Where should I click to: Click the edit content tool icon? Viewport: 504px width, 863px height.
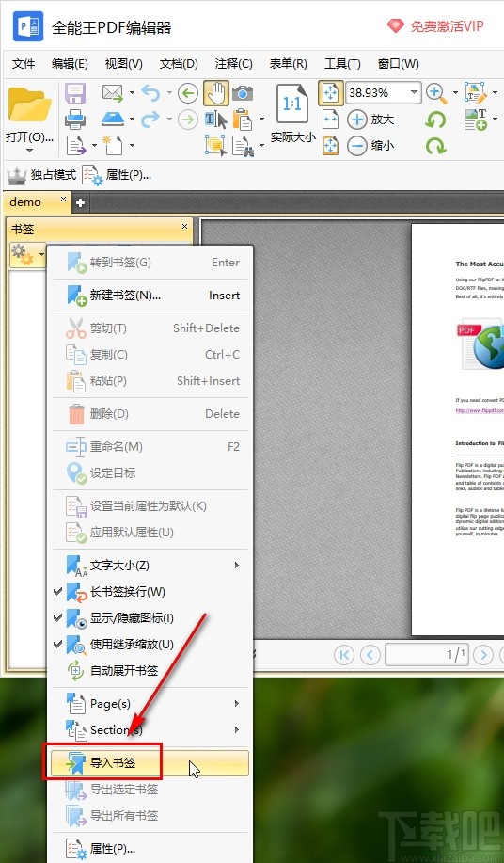(476, 93)
